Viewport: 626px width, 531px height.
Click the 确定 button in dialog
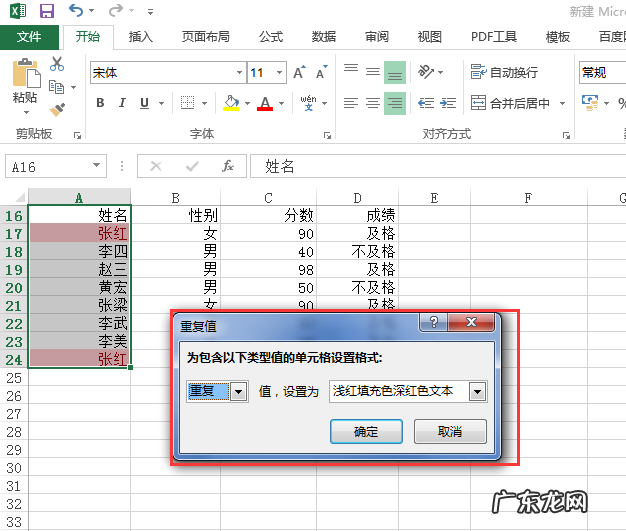point(366,431)
